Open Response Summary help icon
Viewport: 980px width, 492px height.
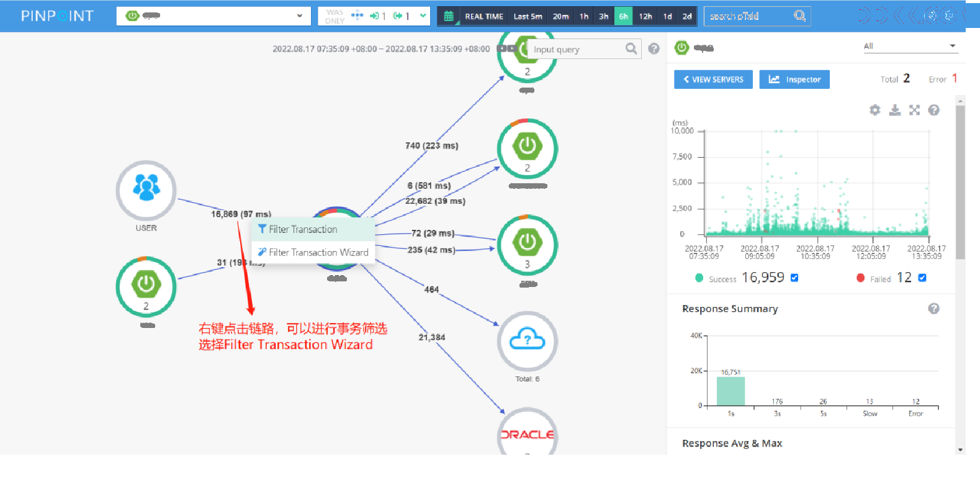click(x=933, y=309)
